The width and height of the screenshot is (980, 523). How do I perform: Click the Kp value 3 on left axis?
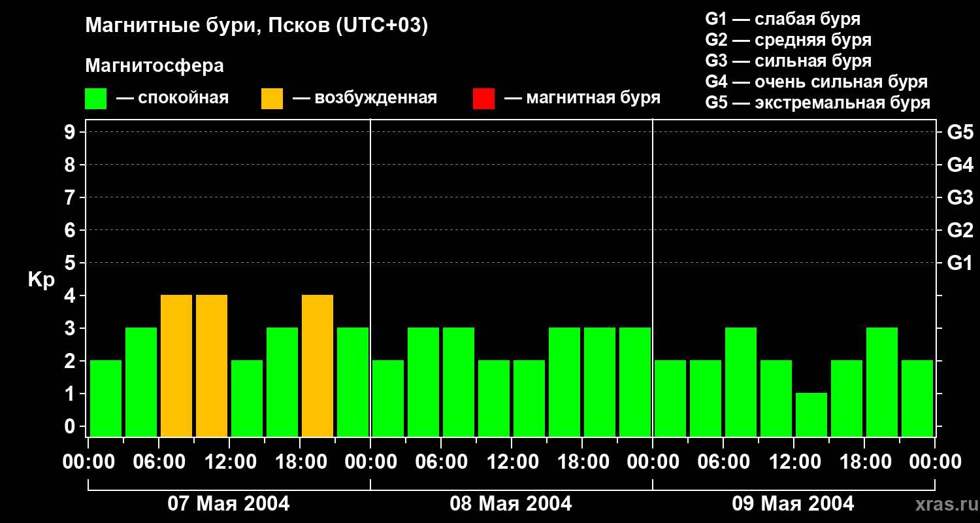(x=70, y=328)
